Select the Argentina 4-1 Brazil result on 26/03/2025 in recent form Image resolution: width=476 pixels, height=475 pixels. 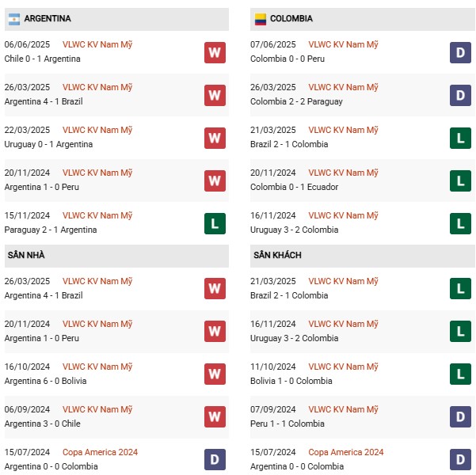click(44, 101)
